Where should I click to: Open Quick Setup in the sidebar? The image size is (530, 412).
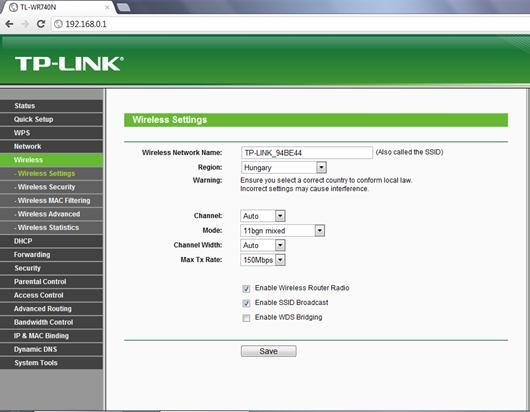(51, 119)
